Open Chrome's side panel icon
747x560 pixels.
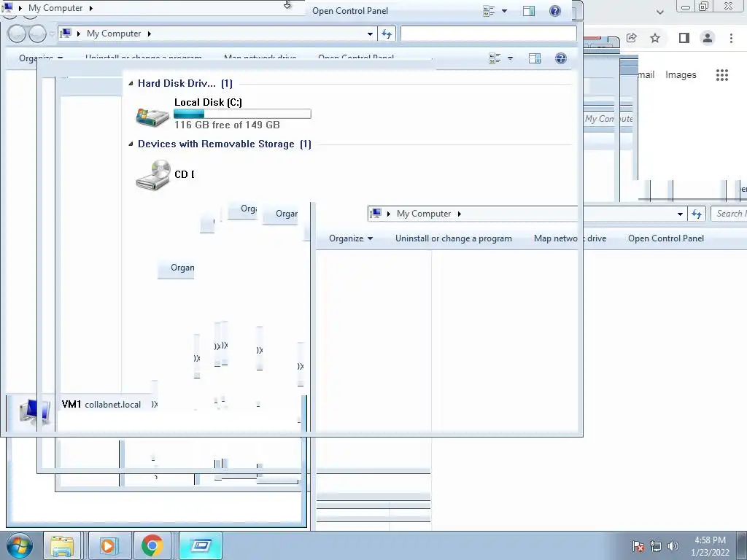coord(684,38)
